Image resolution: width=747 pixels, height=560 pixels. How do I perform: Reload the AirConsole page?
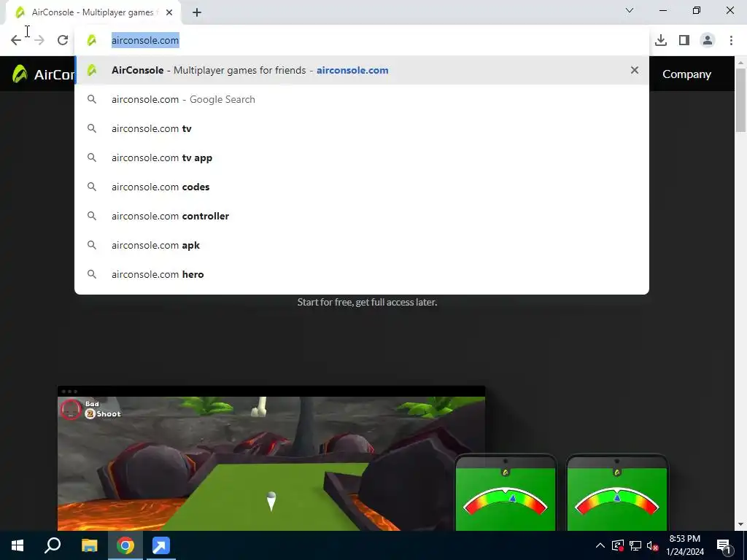[63, 41]
